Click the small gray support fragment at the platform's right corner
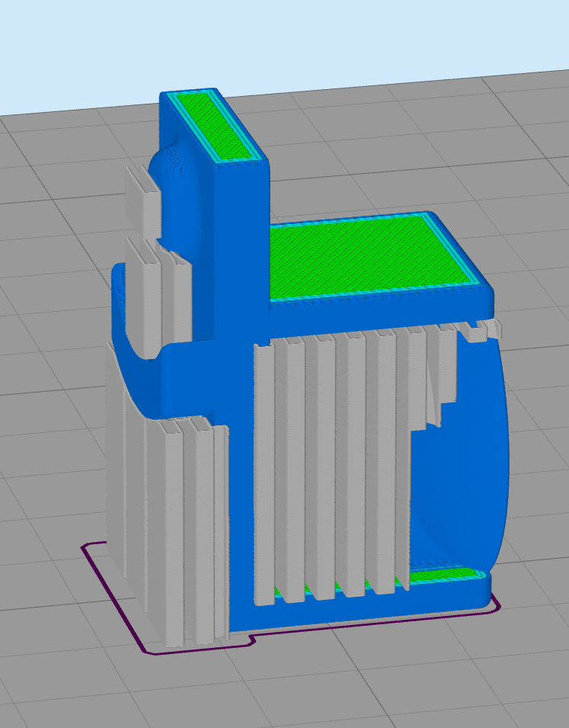The image size is (569, 728). [x=483, y=329]
